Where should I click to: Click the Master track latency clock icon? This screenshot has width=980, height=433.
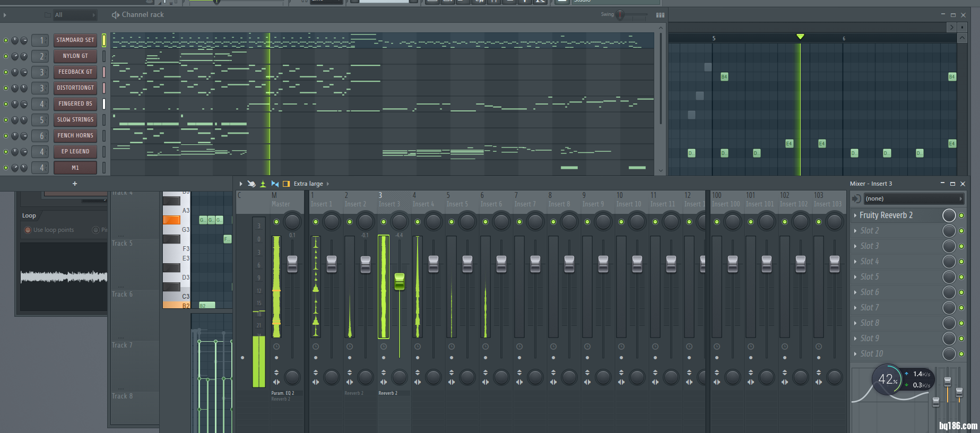tap(276, 347)
